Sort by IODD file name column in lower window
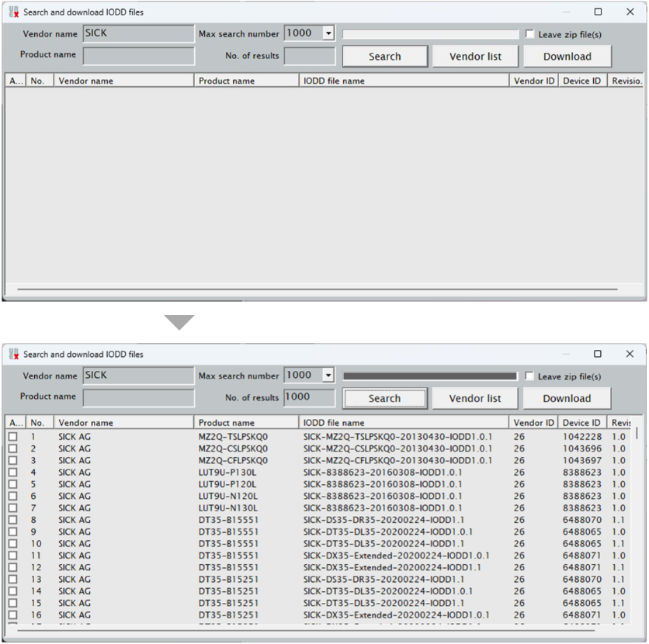The width and height of the screenshot is (649, 644). (404, 423)
